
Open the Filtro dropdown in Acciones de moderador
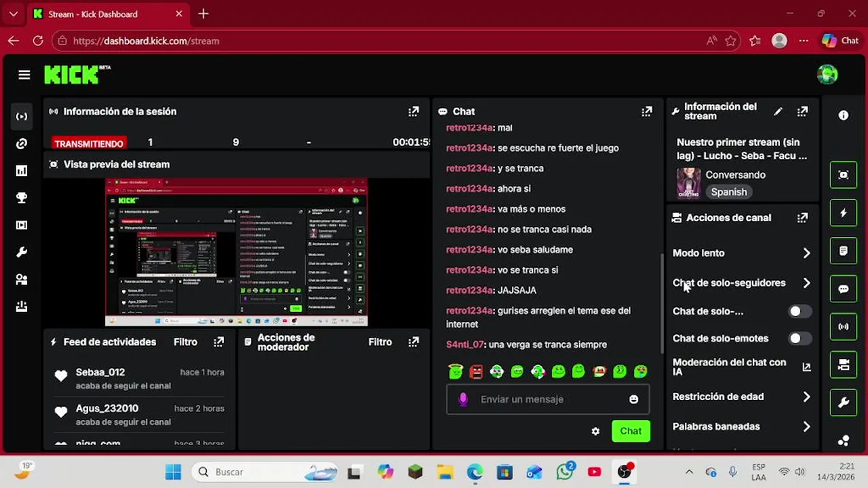coord(380,342)
